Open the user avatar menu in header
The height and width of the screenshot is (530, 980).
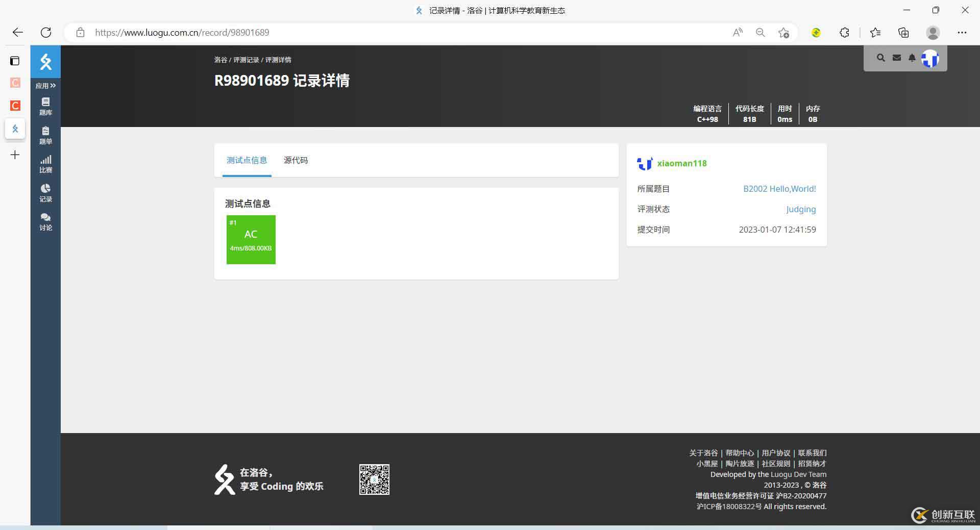(930, 59)
